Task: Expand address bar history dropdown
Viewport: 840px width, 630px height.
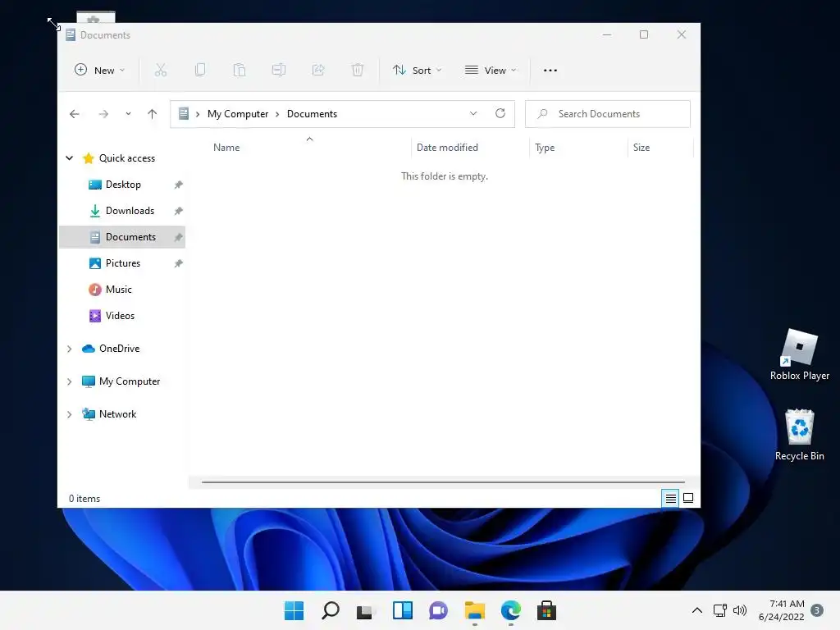Action: click(473, 113)
